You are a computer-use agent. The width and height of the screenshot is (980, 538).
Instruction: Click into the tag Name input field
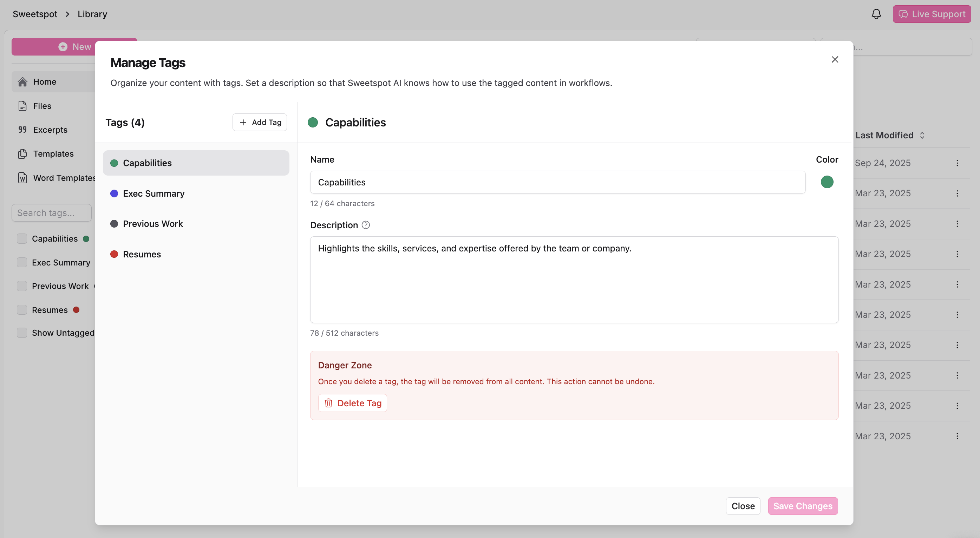[557, 182]
